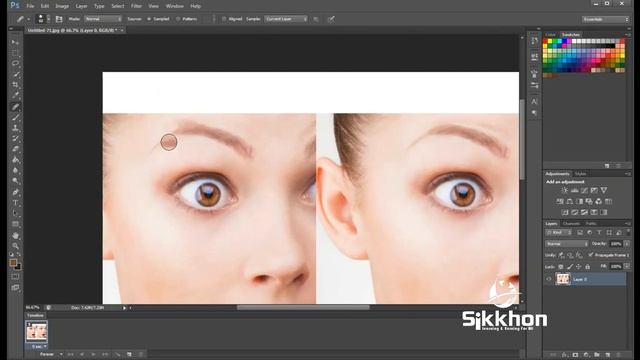Open layer blend mode Normal dropdown
Image resolution: width=640 pixels, height=360 pixels.
567,244
